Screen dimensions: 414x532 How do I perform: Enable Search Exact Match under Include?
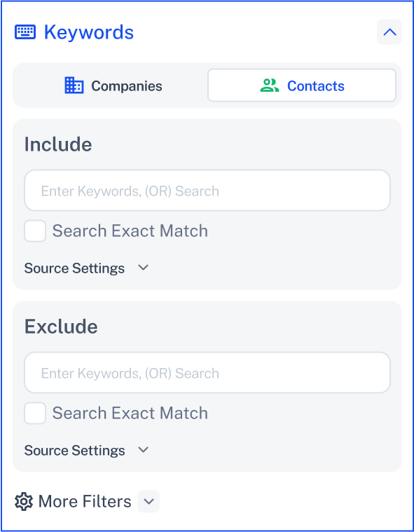(x=35, y=231)
